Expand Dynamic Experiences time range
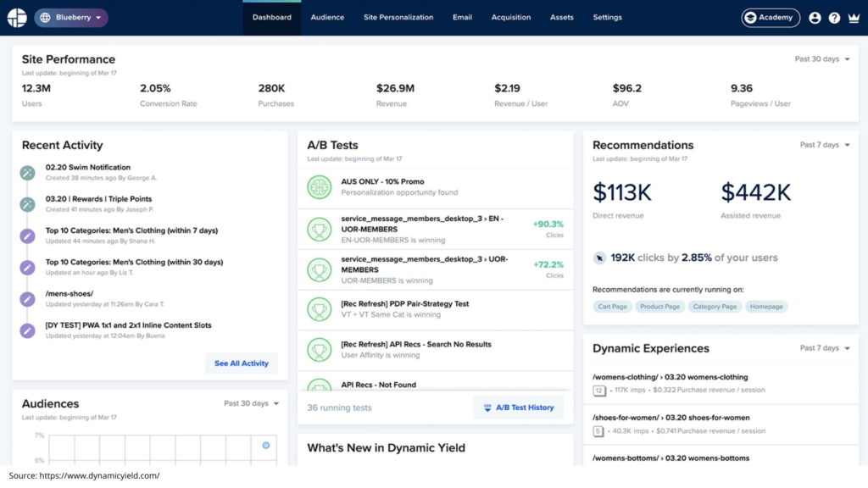 821,348
